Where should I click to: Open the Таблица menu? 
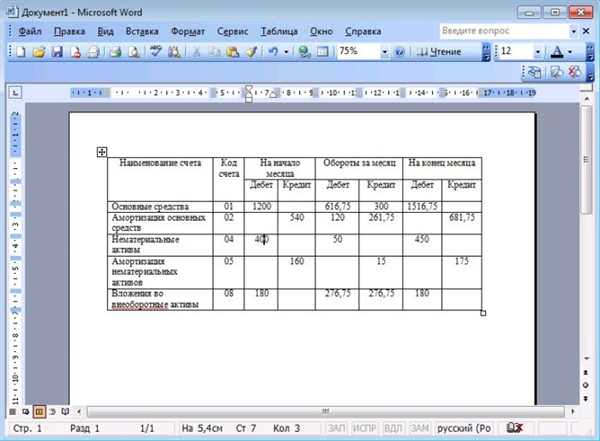click(279, 31)
